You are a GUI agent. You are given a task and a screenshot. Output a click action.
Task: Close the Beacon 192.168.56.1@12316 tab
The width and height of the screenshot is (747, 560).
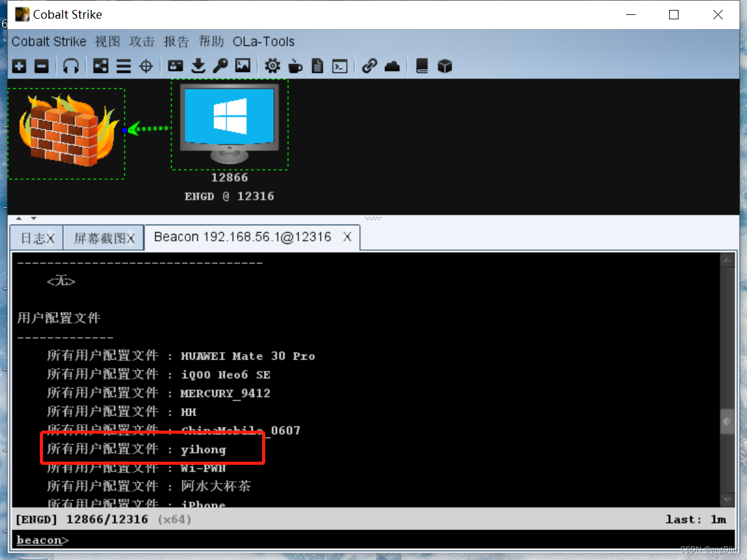point(347,237)
